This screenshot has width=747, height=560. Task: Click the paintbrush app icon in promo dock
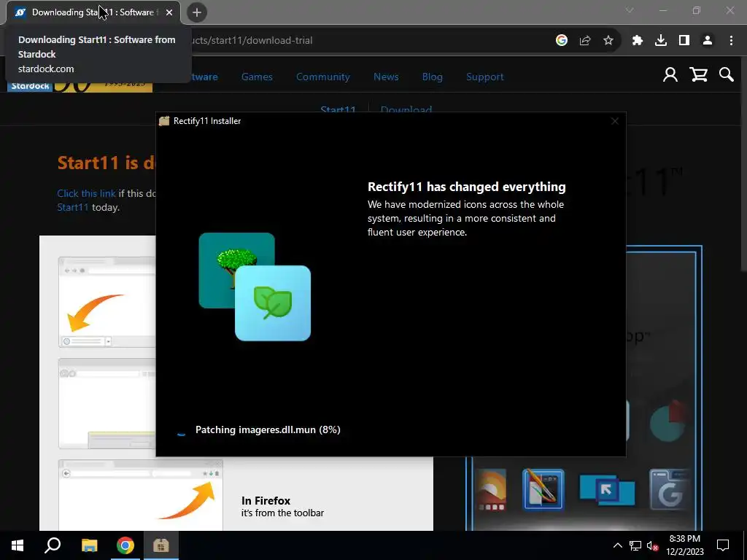(x=543, y=490)
